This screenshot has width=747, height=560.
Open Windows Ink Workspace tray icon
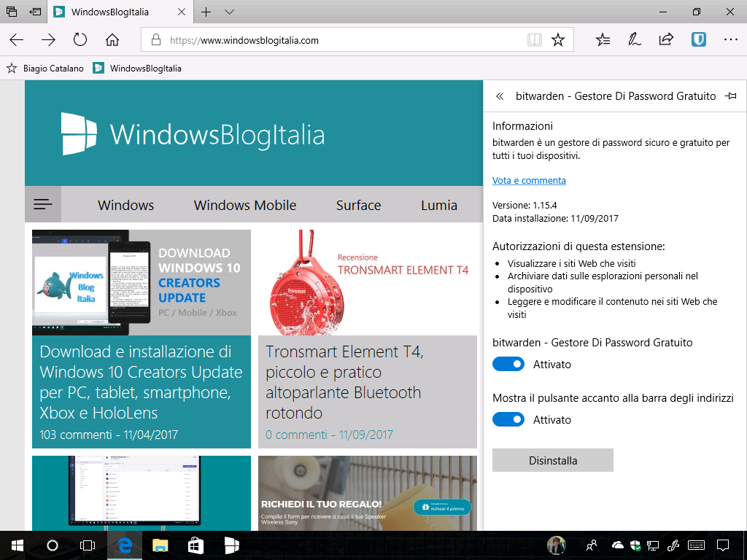(x=673, y=545)
